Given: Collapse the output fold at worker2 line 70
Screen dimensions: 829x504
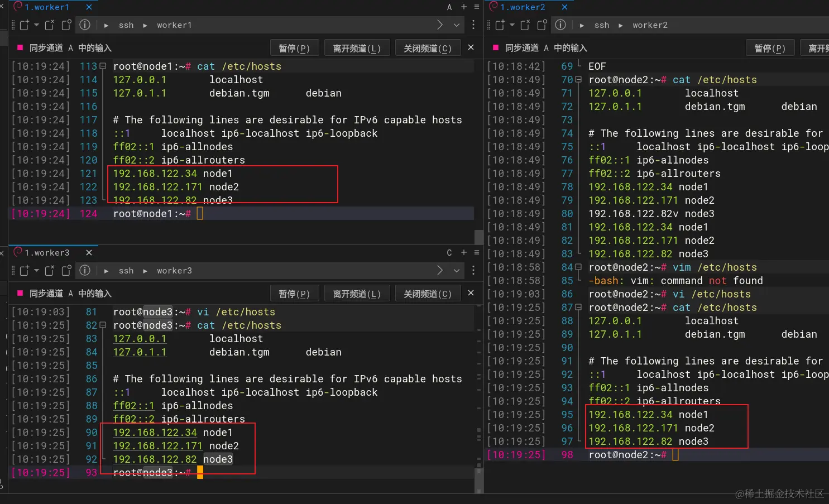Looking at the screenshot, I should click(x=578, y=80).
